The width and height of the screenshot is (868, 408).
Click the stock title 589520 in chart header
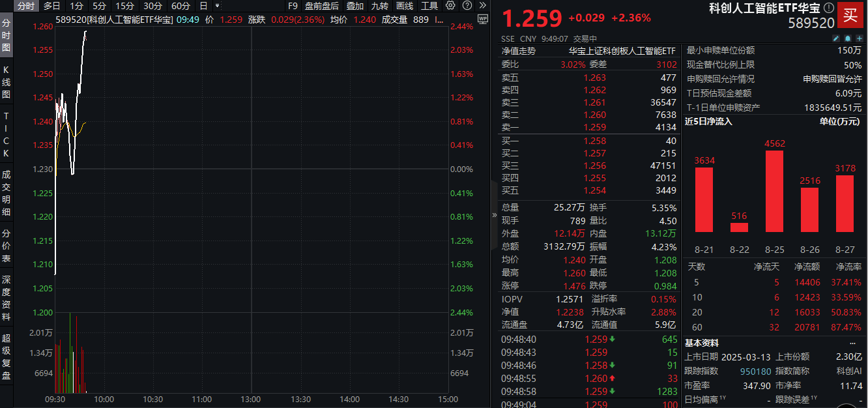(x=115, y=20)
